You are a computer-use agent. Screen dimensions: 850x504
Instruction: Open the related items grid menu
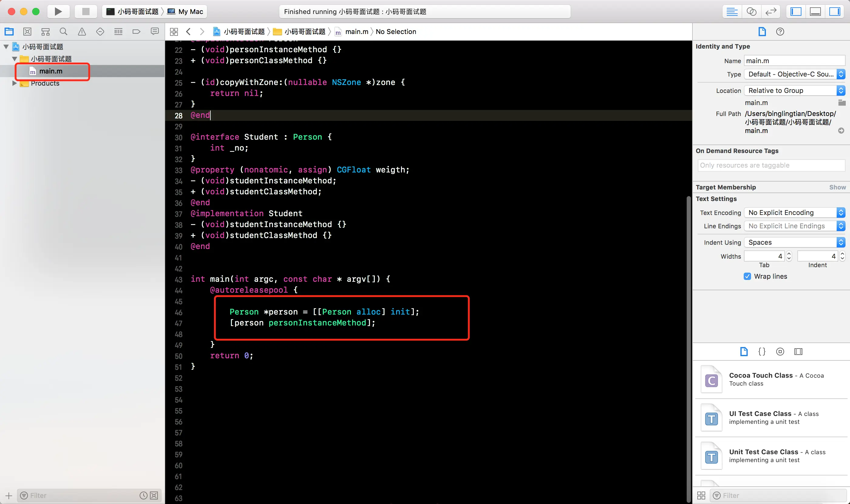coord(174,32)
